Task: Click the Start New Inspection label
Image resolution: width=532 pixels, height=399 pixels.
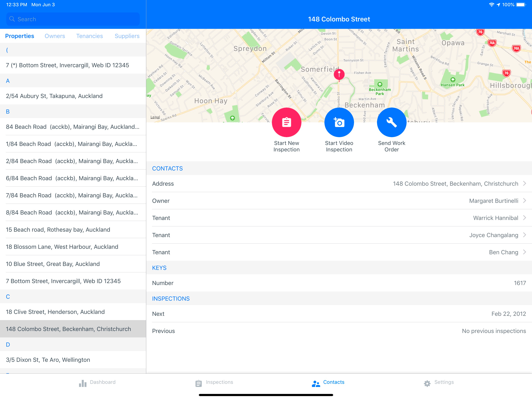Action: click(286, 146)
